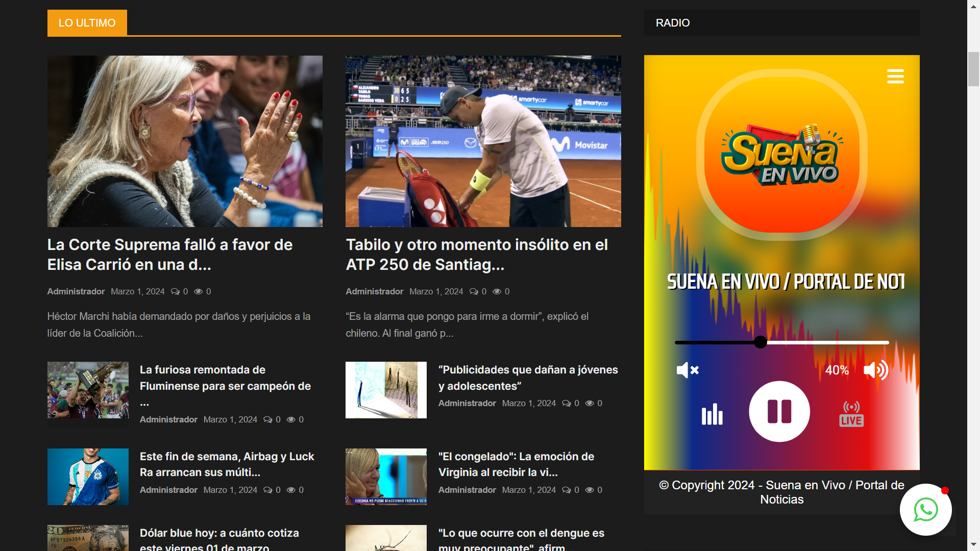Click the Elisa Carrió photo thumbnail
This screenshot has width=980, height=551.
pyautogui.click(x=185, y=141)
